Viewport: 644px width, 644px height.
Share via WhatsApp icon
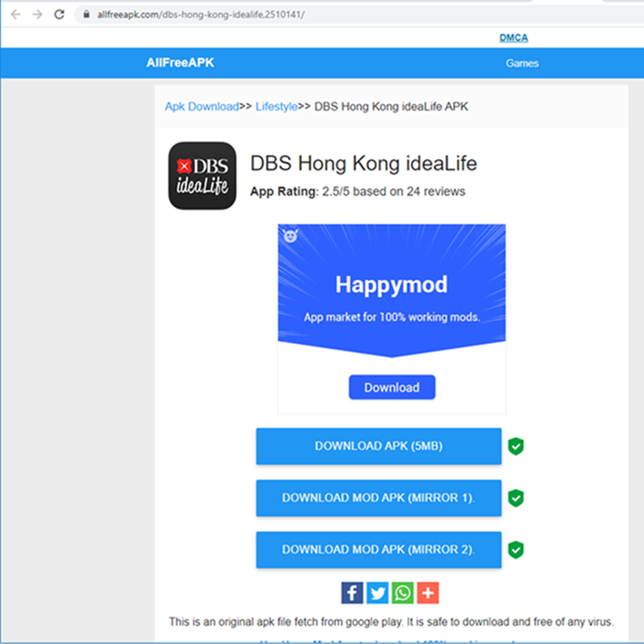(402, 593)
